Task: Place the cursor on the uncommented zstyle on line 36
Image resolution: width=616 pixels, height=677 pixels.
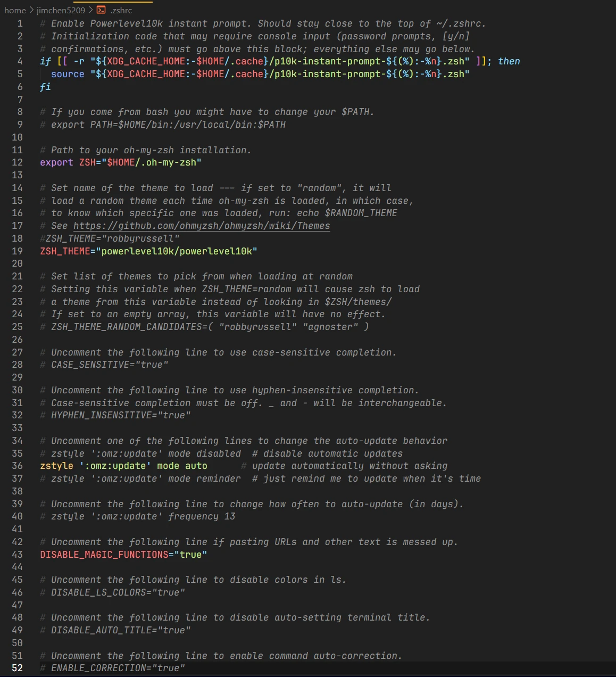Action: click(56, 466)
